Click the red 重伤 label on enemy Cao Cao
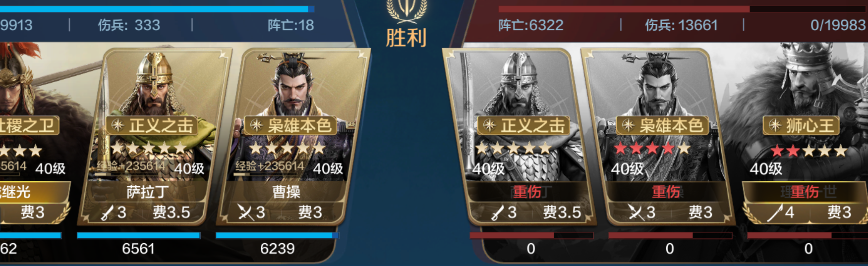 coord(666,192)
